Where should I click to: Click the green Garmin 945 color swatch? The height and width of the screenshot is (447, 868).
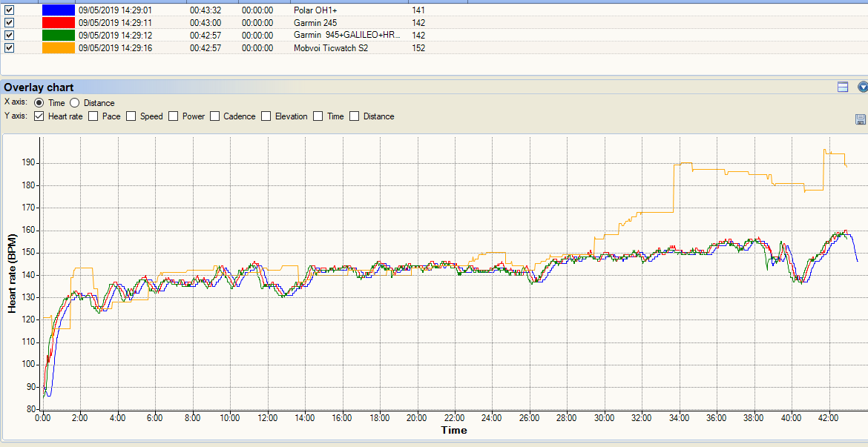click(x=58, y=36)
